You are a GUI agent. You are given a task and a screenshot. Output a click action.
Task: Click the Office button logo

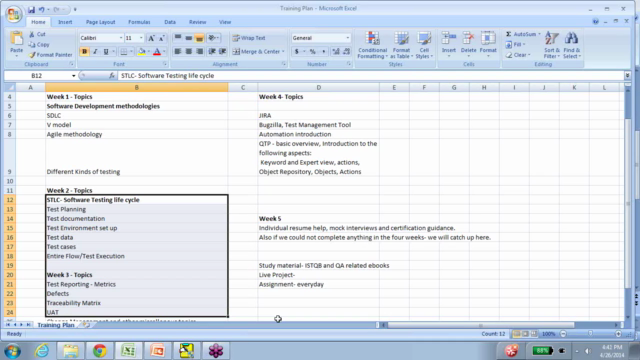13,14
